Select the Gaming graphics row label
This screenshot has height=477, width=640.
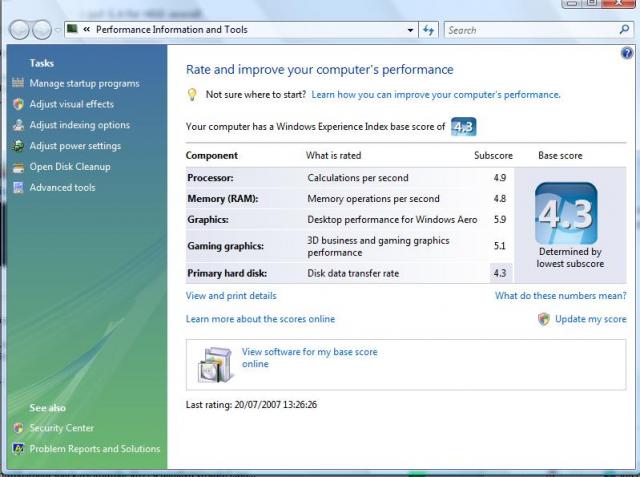(x=226, y=246)
